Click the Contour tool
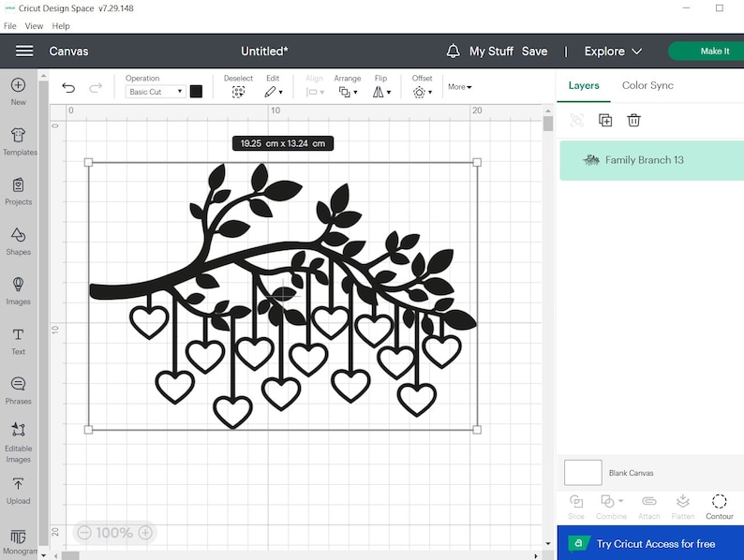 pyautogui.click(x=719, y=507)
